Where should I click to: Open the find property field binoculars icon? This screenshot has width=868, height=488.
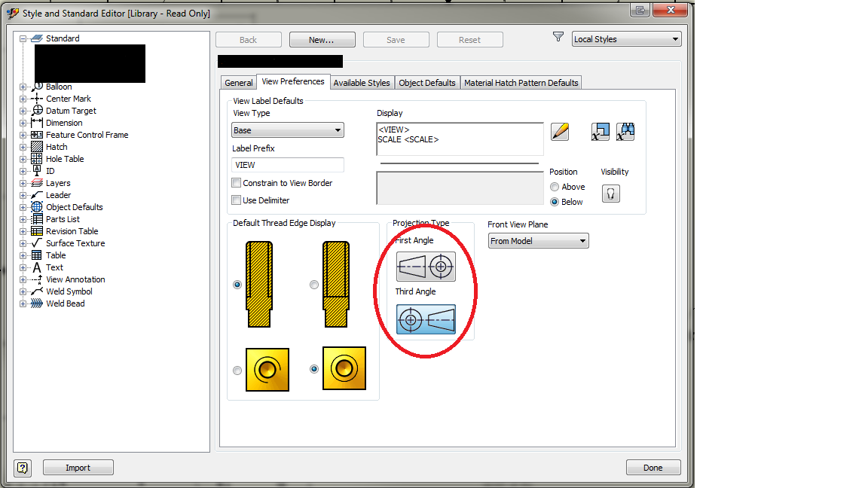(x=625, y=132)
